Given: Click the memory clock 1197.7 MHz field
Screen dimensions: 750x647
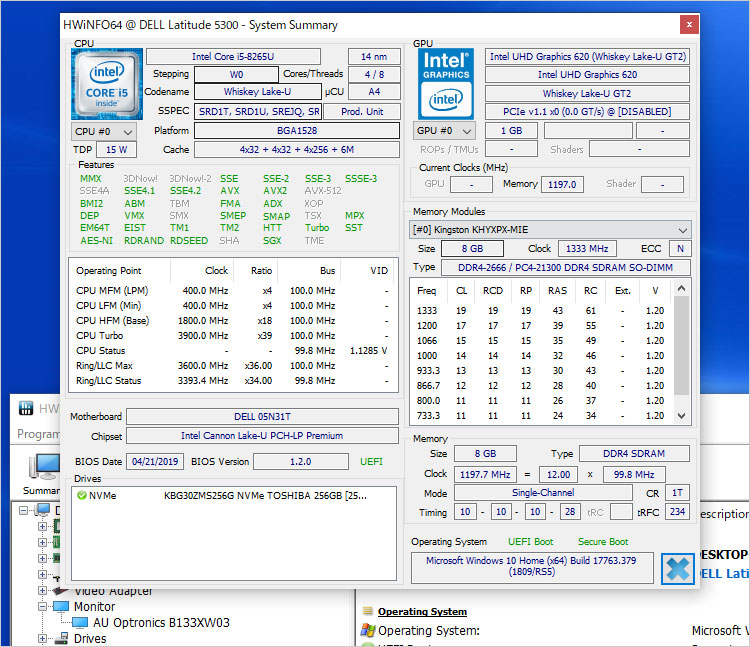Looking at the screenshot, I should click(x=485, y=474).
